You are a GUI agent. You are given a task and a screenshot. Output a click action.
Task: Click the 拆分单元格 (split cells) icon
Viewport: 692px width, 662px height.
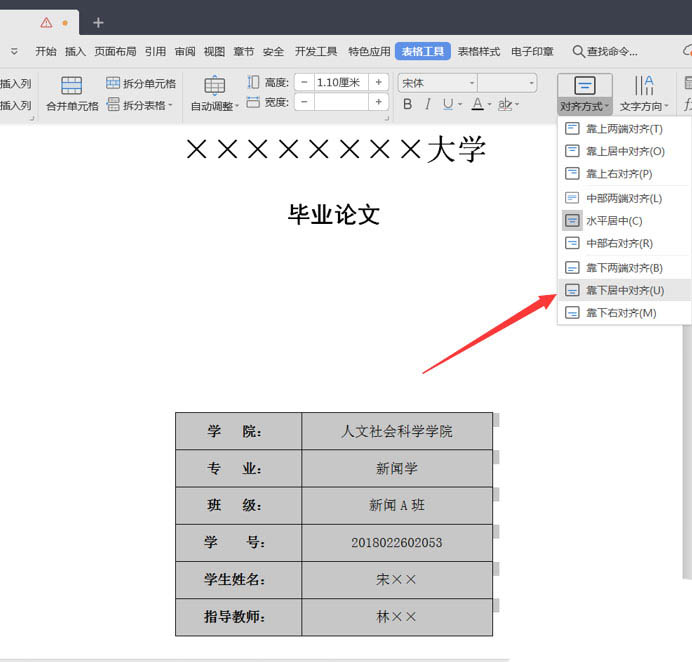[x=113, y=83]
